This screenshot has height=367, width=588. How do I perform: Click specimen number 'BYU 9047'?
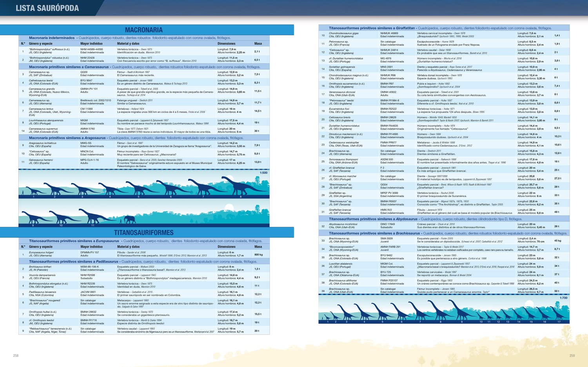pyautogui.click(x=87, y=81)
